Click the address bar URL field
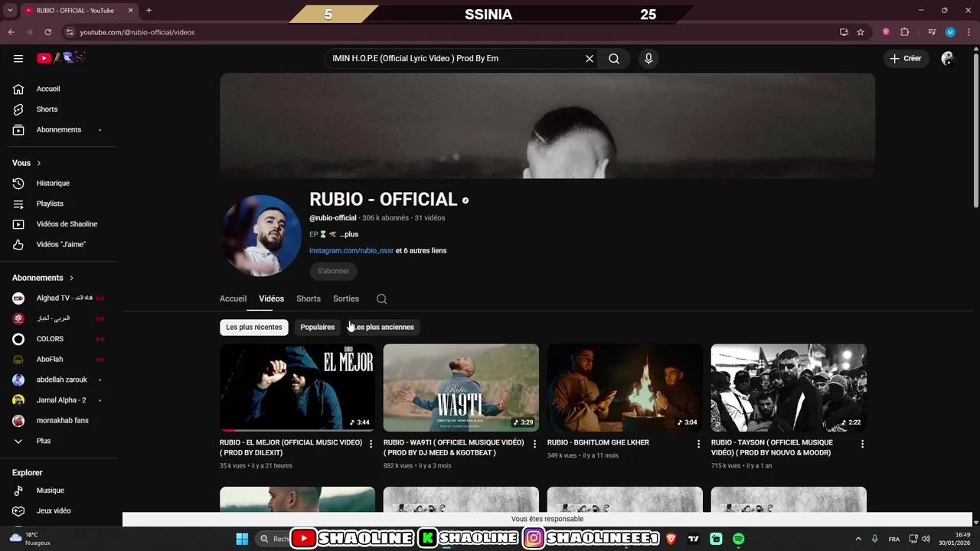This screenshot has height=551, width=980. [452, 32]
